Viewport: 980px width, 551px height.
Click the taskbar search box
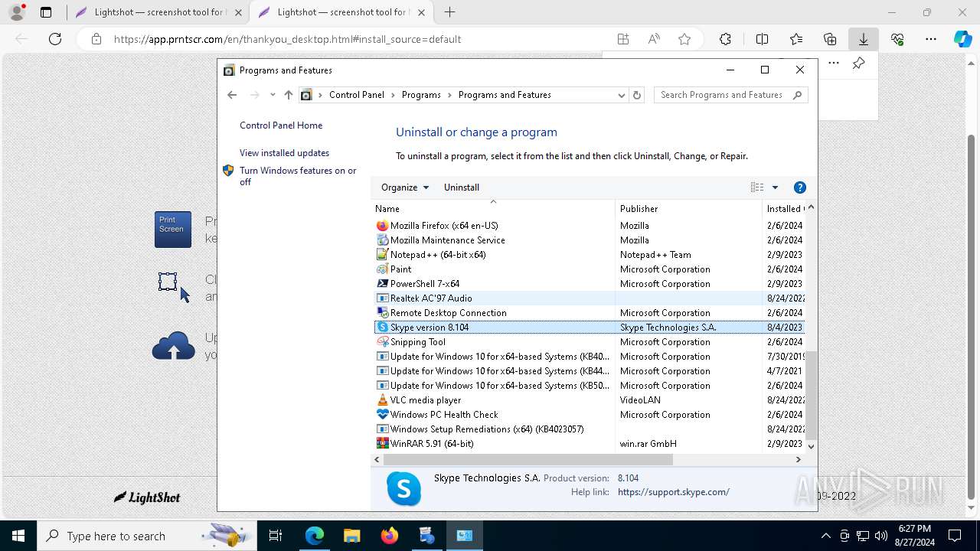pyautogui.click(x=146, y=536)
